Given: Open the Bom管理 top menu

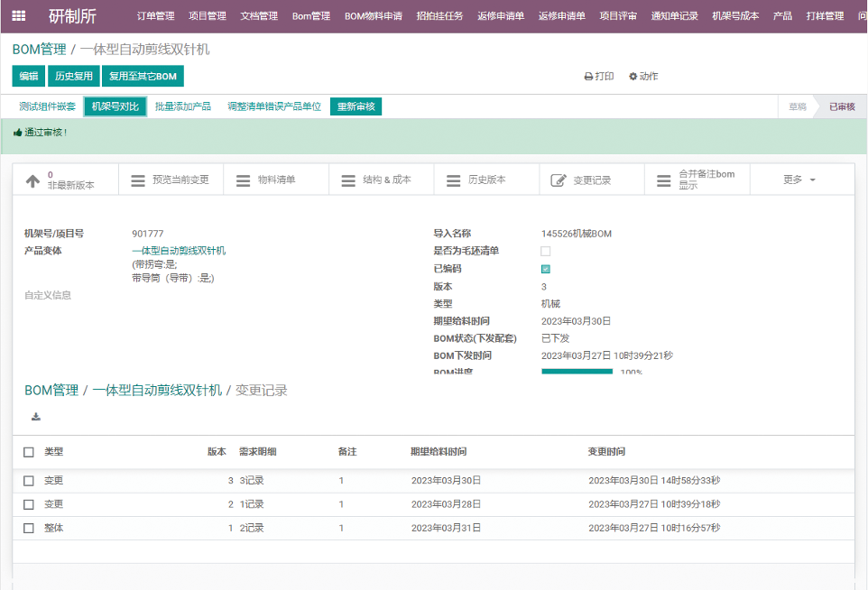Looking at the screenshot, I should click(310, 16).
